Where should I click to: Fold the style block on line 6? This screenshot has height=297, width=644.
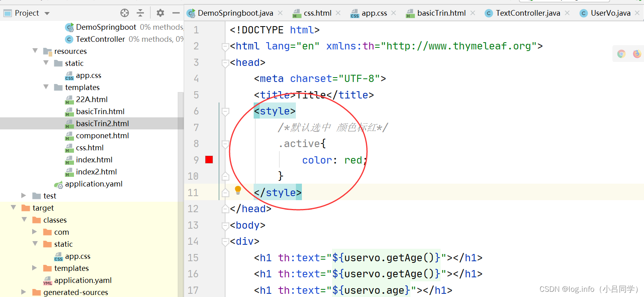pos(226,111)
